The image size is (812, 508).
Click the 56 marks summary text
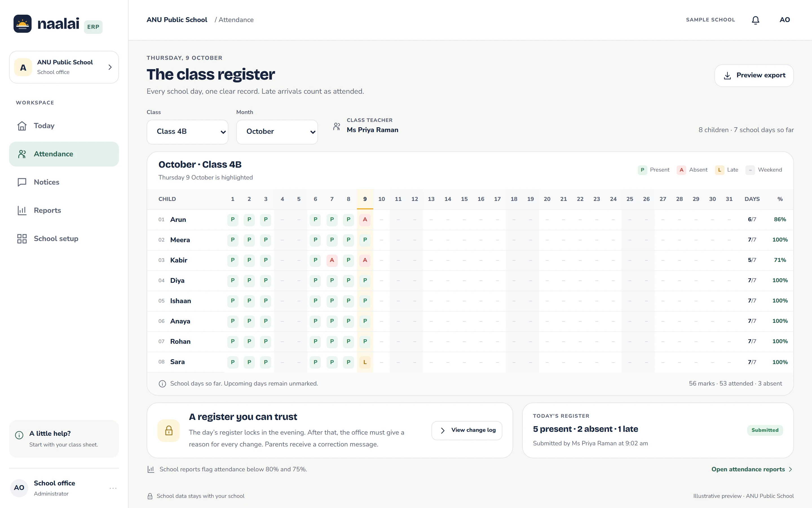(735, 384)
